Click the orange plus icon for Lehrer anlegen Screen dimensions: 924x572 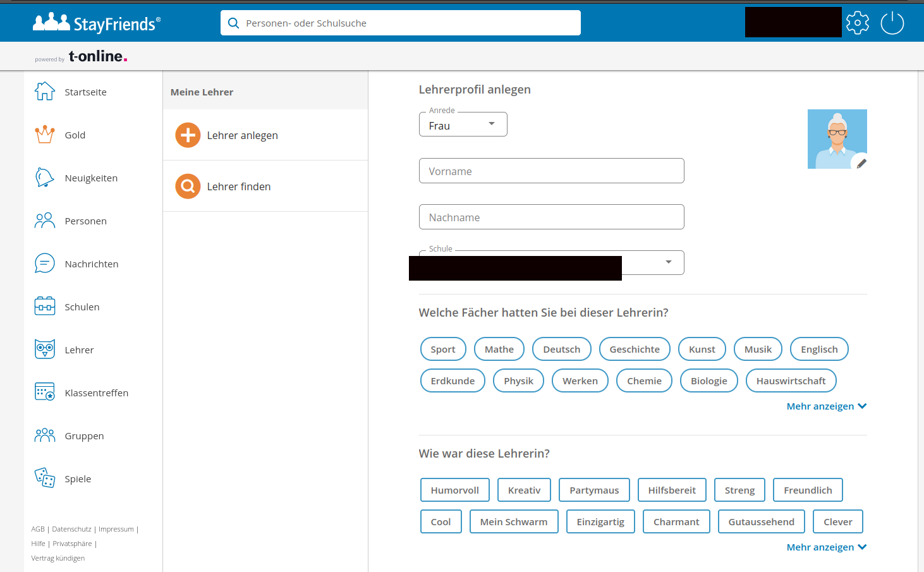(x=188, y=135)
